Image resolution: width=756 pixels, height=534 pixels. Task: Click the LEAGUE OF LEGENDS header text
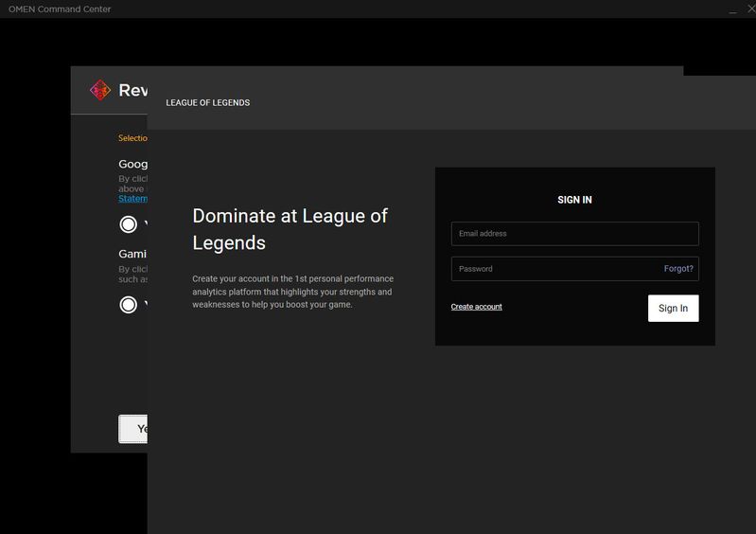pyautogui.click(x=208, y=103)
